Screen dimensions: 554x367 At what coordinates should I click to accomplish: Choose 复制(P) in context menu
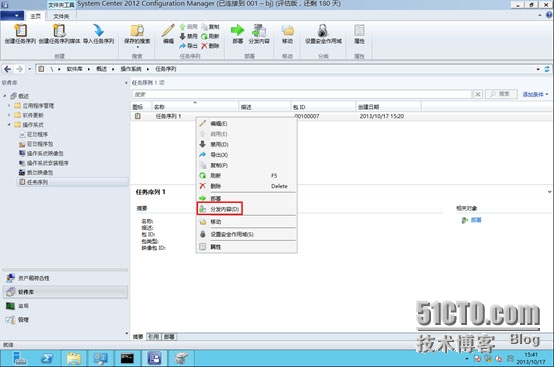tap(246, 165)
